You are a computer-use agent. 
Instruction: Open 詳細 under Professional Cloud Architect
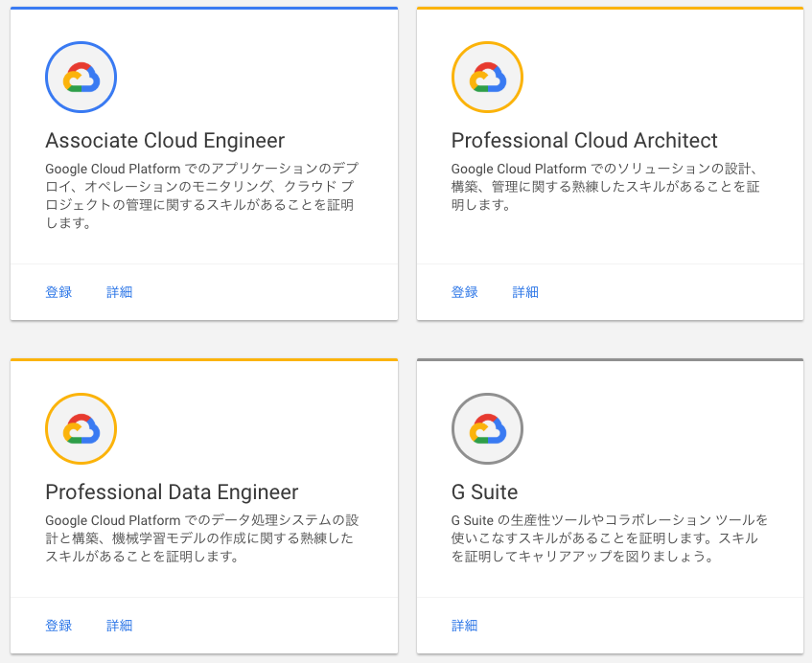pos(525,292)
